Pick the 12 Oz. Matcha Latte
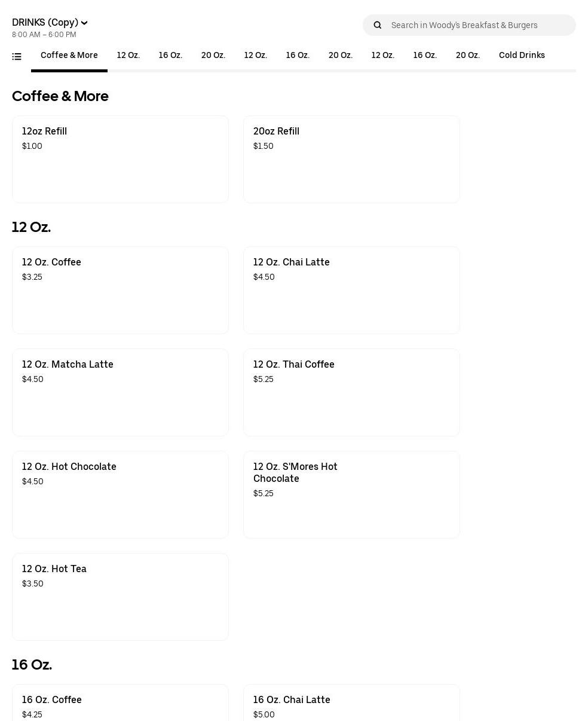Viewport: 588px width, 721px height. coord(120,392)
